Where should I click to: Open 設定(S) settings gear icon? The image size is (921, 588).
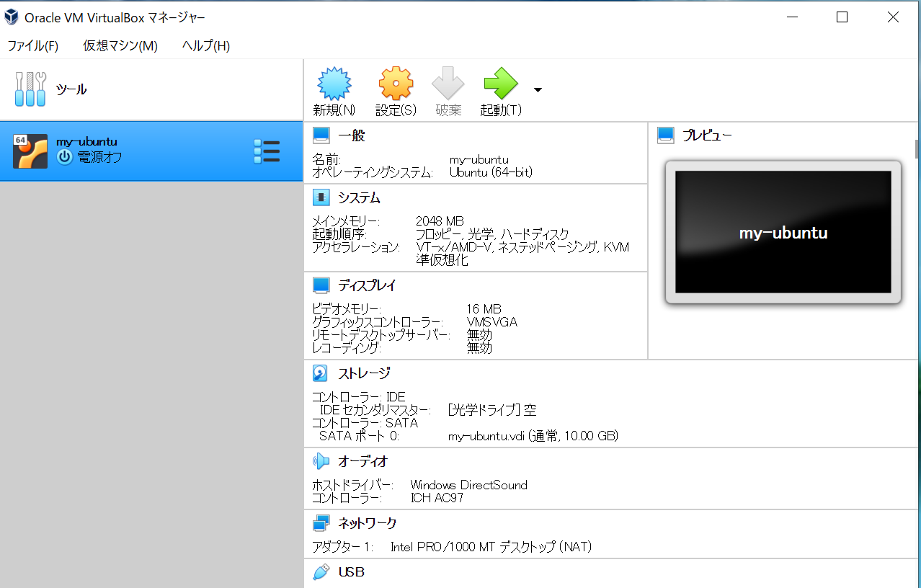(x=396, y=84)
